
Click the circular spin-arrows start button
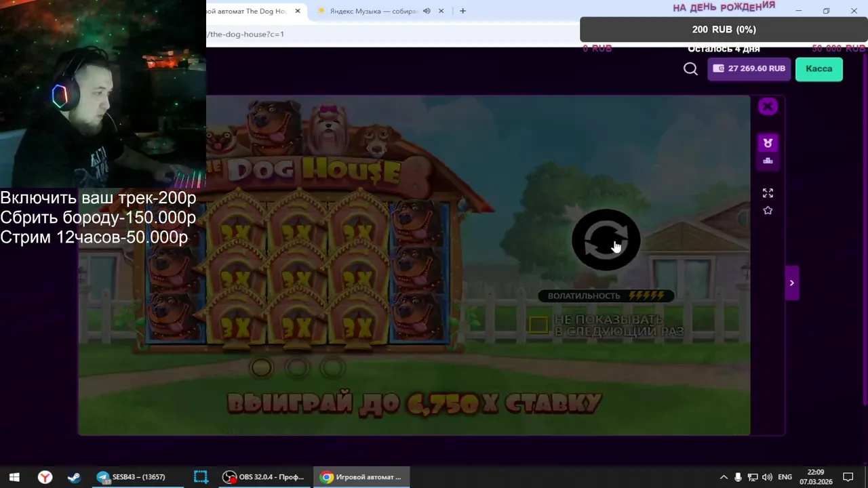pyautogui.click(x=606, y=239)
